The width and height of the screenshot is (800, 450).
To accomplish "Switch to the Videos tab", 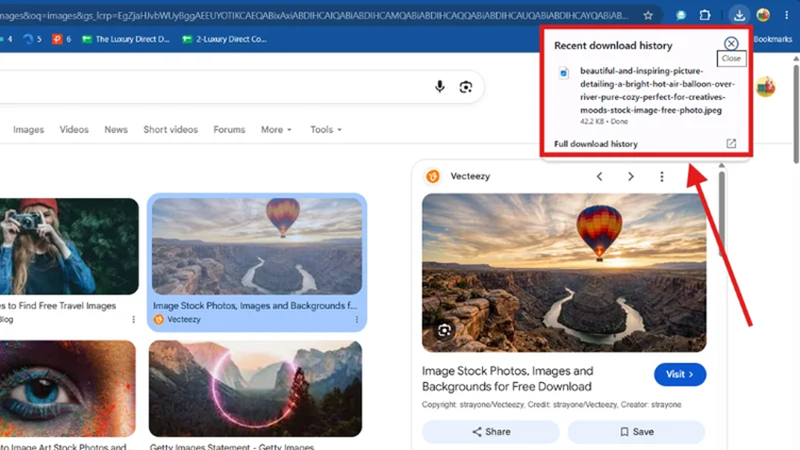I will [x=74, y=130].
